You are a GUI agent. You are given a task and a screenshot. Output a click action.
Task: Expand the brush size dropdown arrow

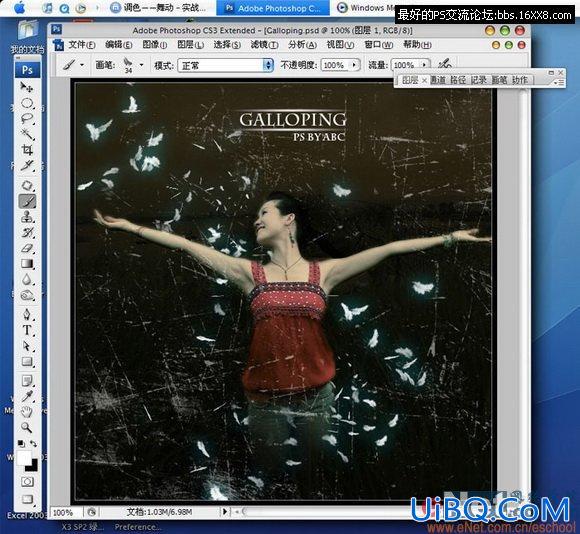[141, 65]
